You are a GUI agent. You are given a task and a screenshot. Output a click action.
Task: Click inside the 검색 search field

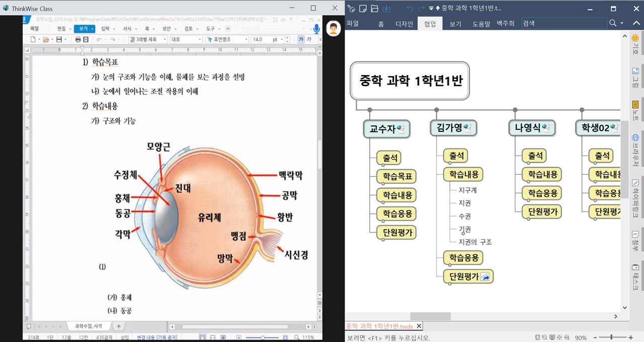pos(563,23)
